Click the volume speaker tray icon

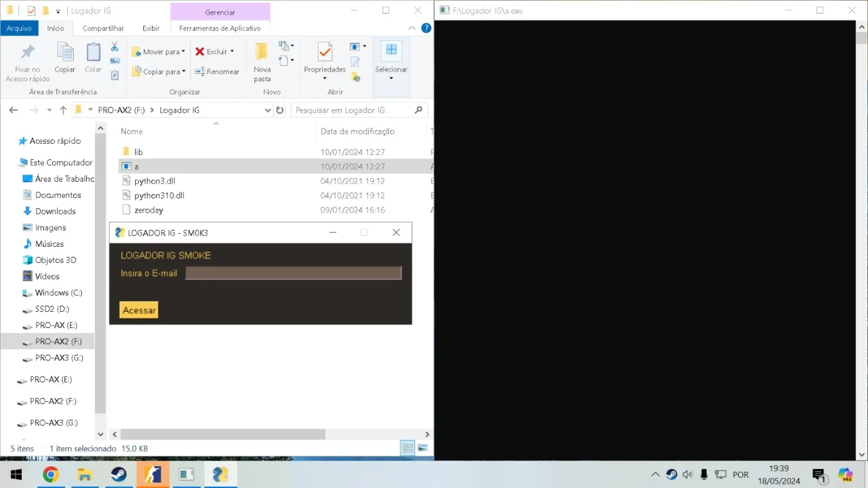[x=687, y=475]
